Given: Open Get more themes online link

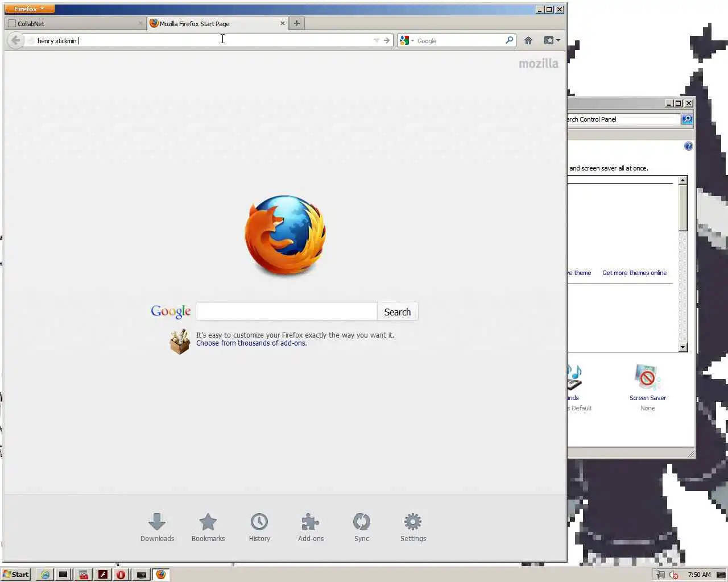Looking at the screenshot, I should point(634,273).
